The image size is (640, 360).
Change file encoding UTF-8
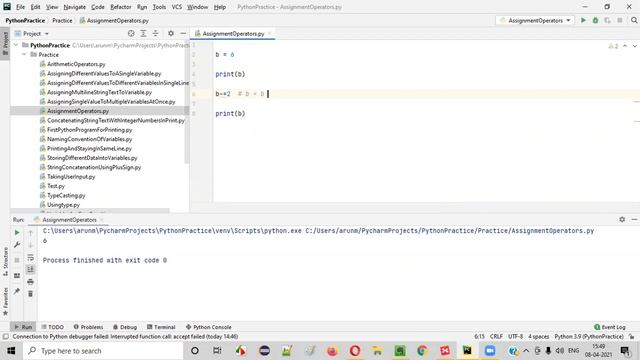515,337
